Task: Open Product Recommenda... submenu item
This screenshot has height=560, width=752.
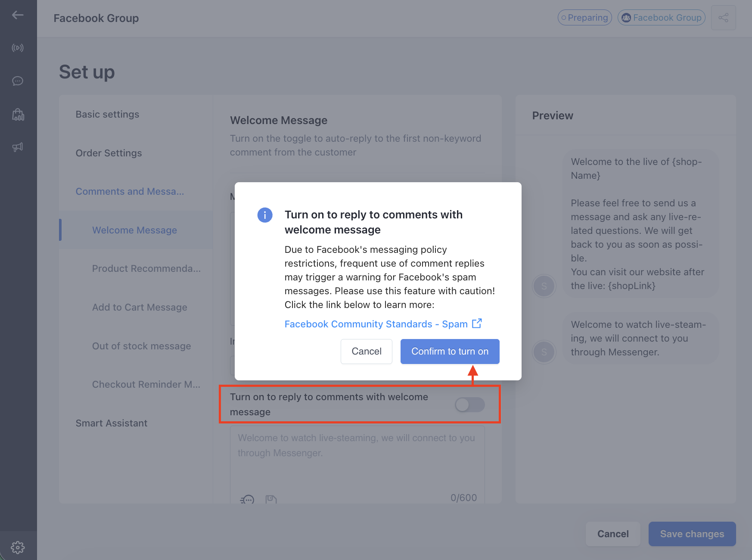Action: (146, 268)
